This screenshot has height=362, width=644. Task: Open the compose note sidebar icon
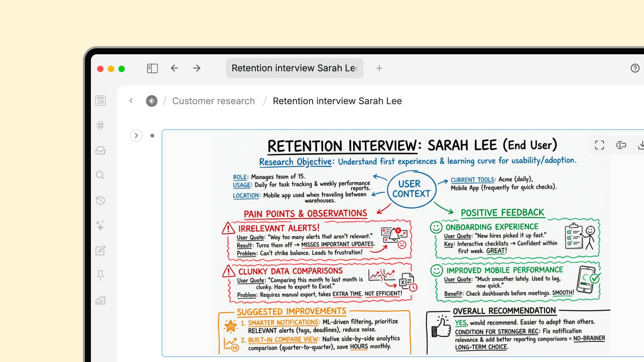point(100,250)
